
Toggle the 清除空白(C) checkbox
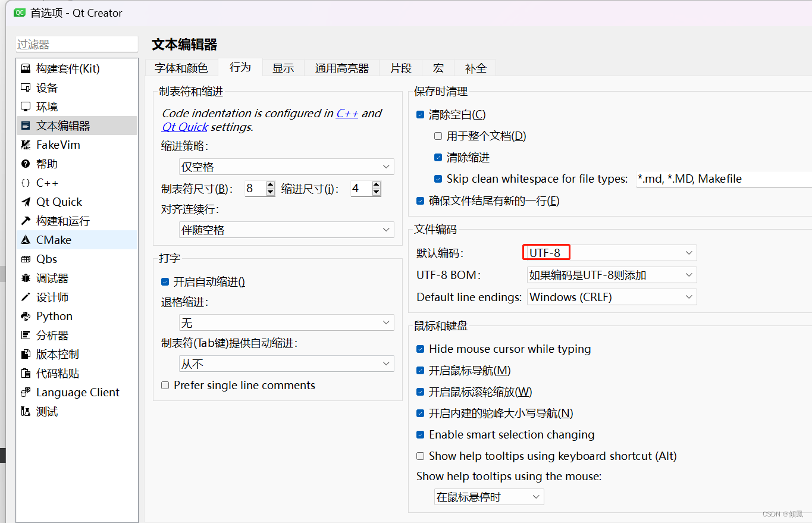[421, 115]
